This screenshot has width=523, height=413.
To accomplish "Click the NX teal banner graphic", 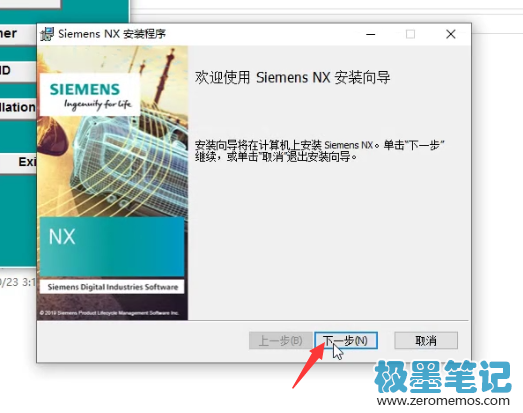I will [x=112, y=247].
